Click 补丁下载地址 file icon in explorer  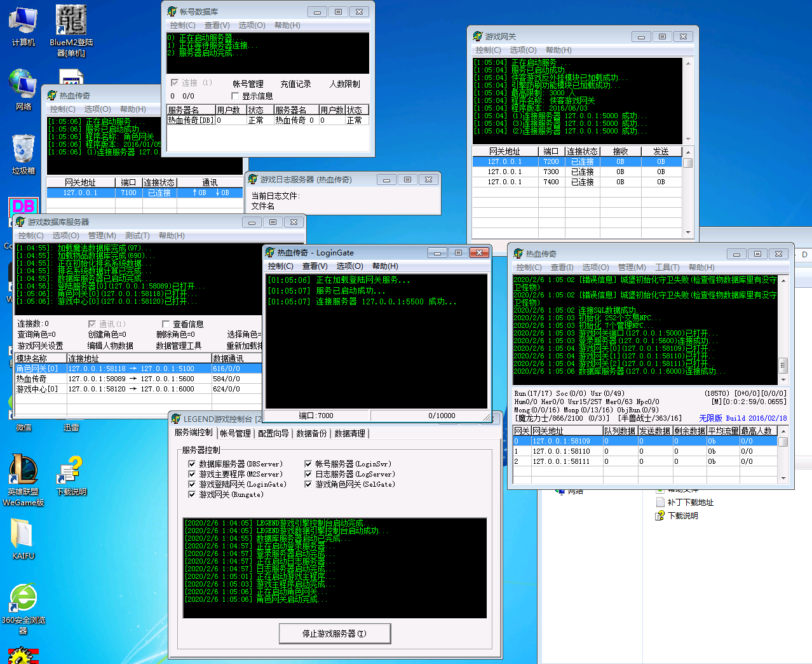[x=660, y=502]
